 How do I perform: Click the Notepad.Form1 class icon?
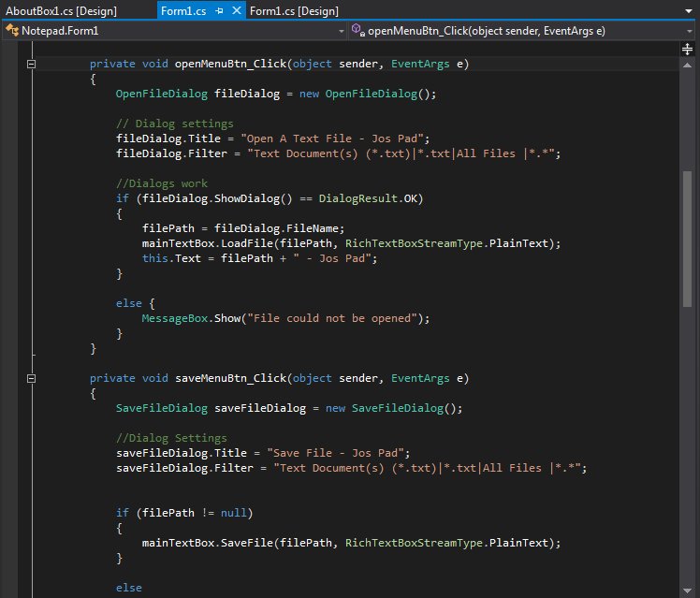pyautogui.click(x=12, y=30)
